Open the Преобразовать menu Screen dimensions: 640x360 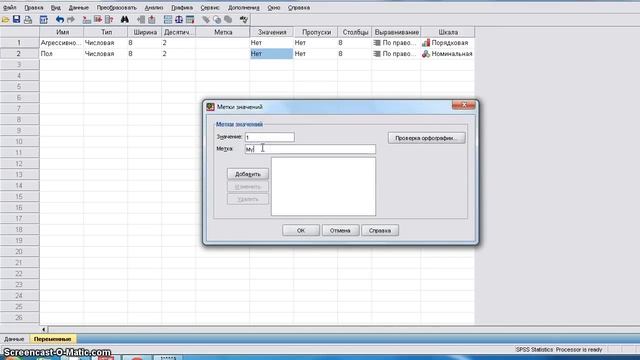(x=116, y=8)
